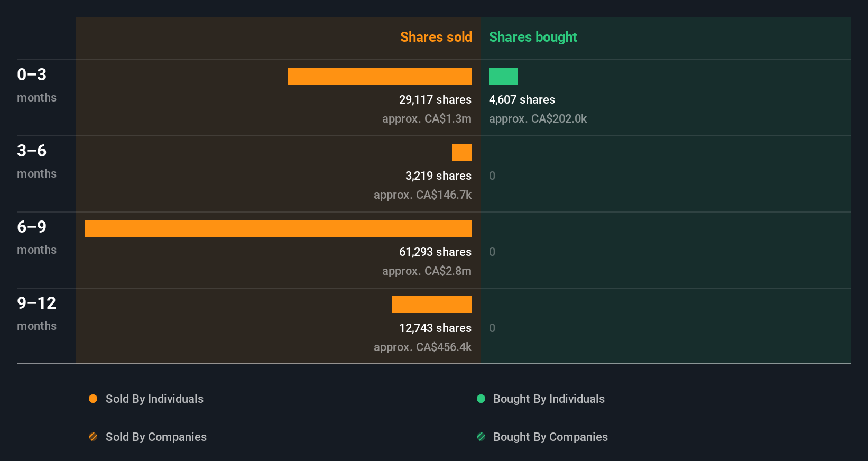Image resolution: width=868 pixels, height=461 pixels.
Task: Select the 0–3 months orange sold bar
Action: pyautogui.click(x=380, y=76)
